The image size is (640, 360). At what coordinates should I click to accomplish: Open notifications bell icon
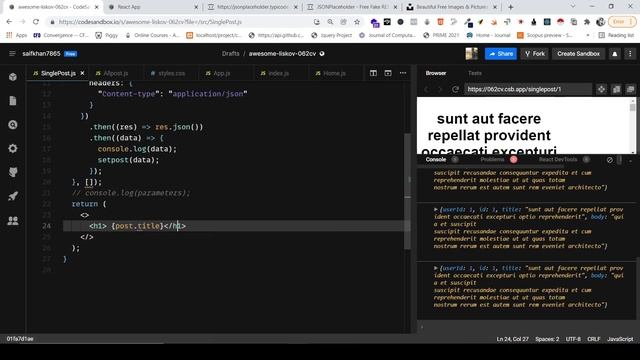pos(615,53)
